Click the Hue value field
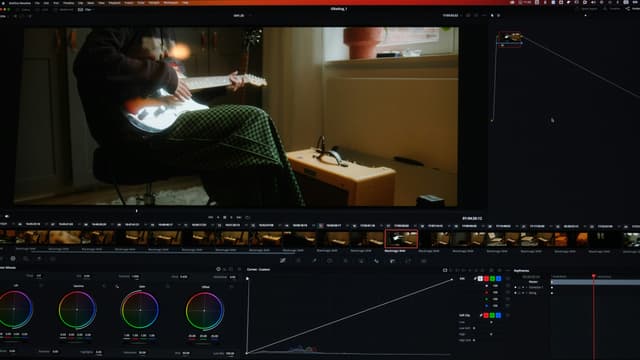The height and width of the screenshot is (360, 640). [x=186, y=353]
